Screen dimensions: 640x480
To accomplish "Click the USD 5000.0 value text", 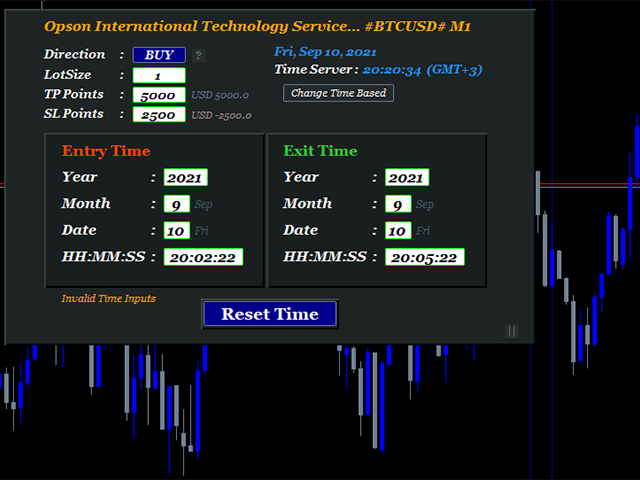I will (x=220, y=95).
